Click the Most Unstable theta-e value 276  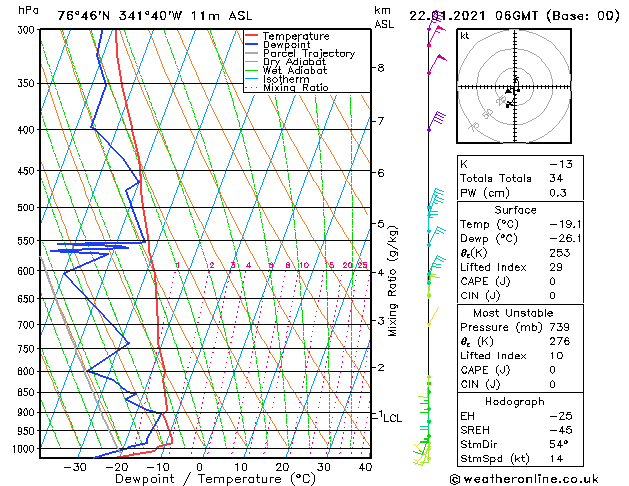pos(560,342)
